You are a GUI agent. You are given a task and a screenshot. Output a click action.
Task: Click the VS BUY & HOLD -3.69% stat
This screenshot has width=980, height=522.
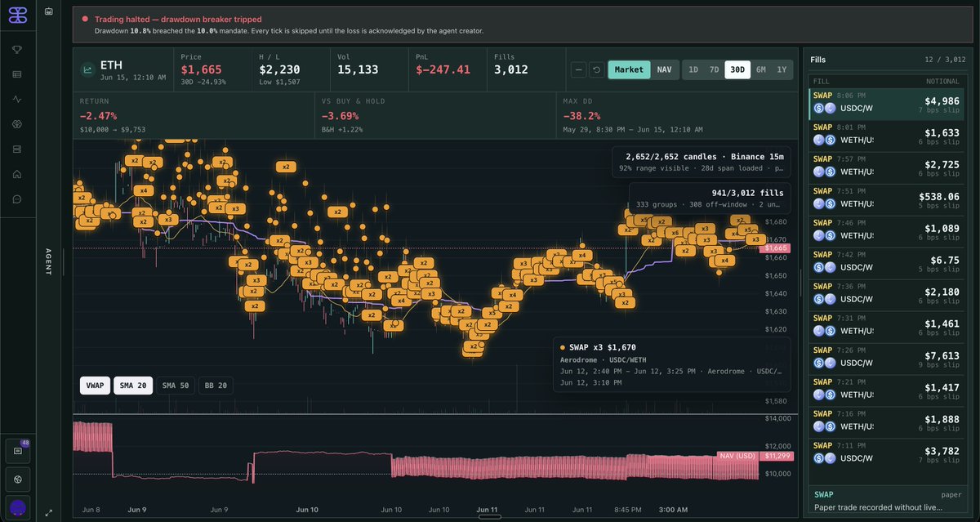(x=434, y=115)
